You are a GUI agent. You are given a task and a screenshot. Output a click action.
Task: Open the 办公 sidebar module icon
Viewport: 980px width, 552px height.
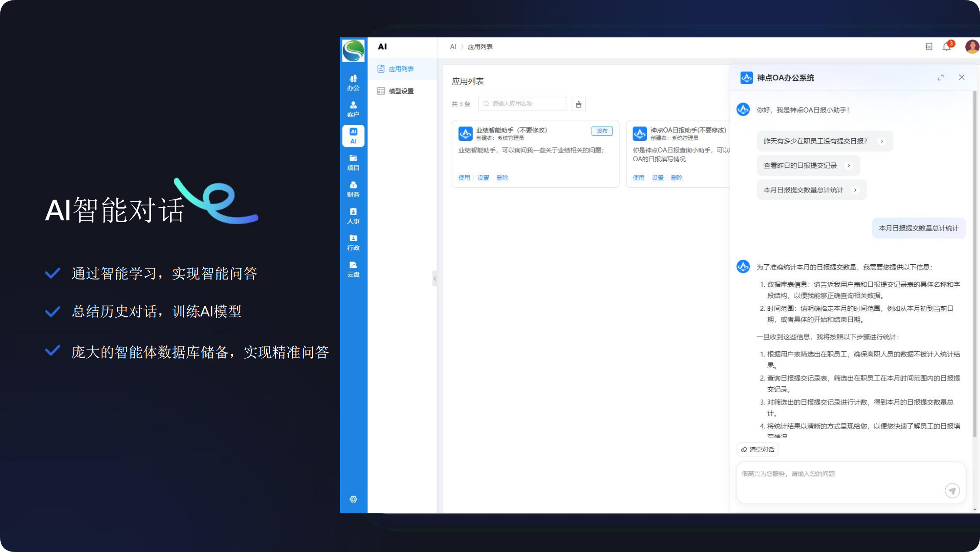click(353, 83)
